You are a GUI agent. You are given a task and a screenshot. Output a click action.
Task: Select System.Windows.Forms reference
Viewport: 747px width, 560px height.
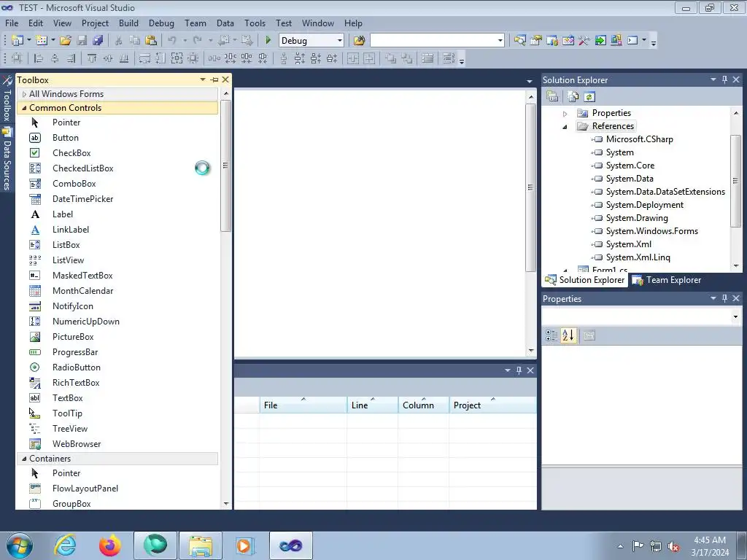(651, 231)
